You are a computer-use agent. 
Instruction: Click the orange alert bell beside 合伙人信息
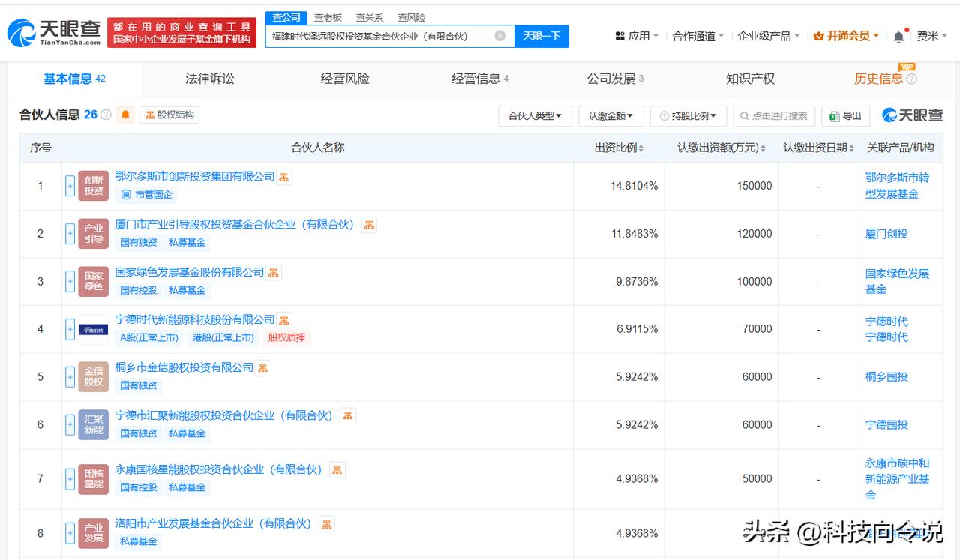pos(126,115)
